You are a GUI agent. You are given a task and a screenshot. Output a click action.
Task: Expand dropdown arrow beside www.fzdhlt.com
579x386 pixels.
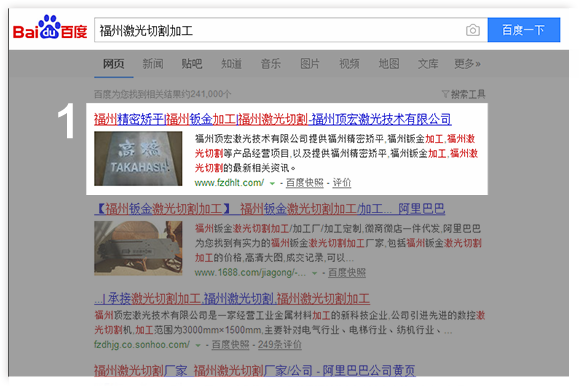point(272,183)
